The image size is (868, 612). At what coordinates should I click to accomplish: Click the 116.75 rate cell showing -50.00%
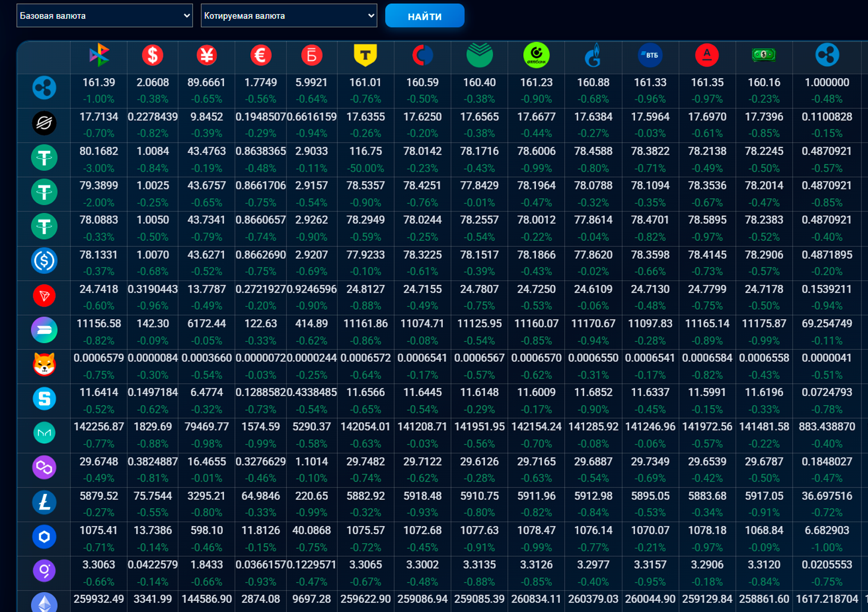coord(365,159)
